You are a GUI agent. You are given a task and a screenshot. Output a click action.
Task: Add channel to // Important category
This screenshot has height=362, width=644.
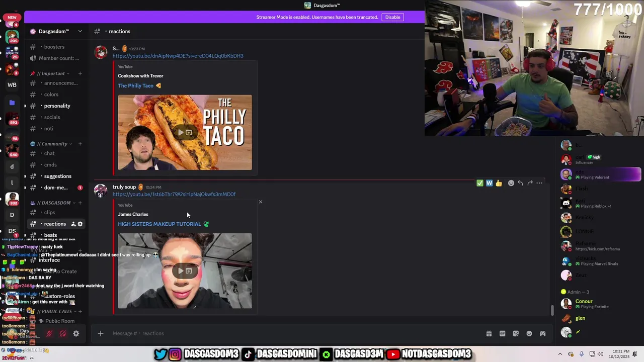click(x=80, y=73)
